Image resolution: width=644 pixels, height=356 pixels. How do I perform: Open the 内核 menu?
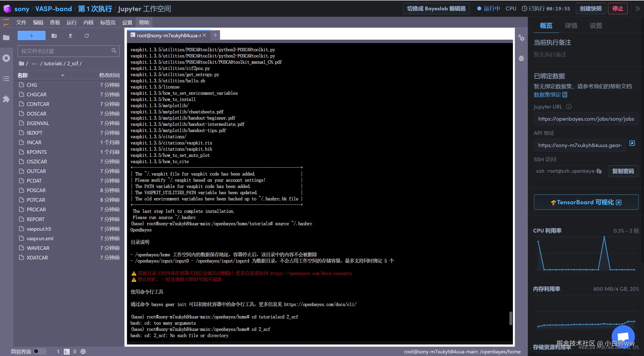(89, 23)
